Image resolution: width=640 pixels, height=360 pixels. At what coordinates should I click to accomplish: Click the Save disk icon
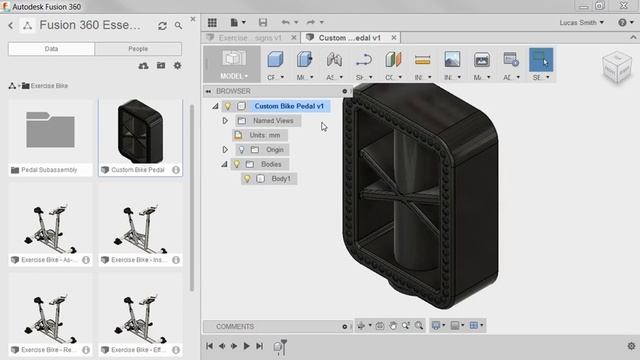coord(263,22)
